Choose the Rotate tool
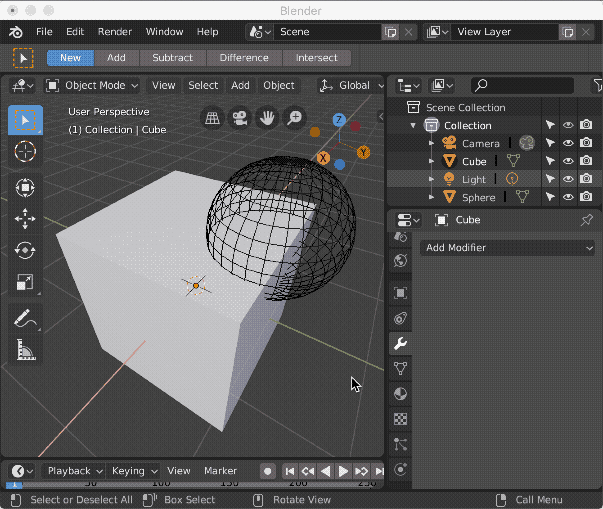The image size is (603, 509). click(x=25, y=250)
